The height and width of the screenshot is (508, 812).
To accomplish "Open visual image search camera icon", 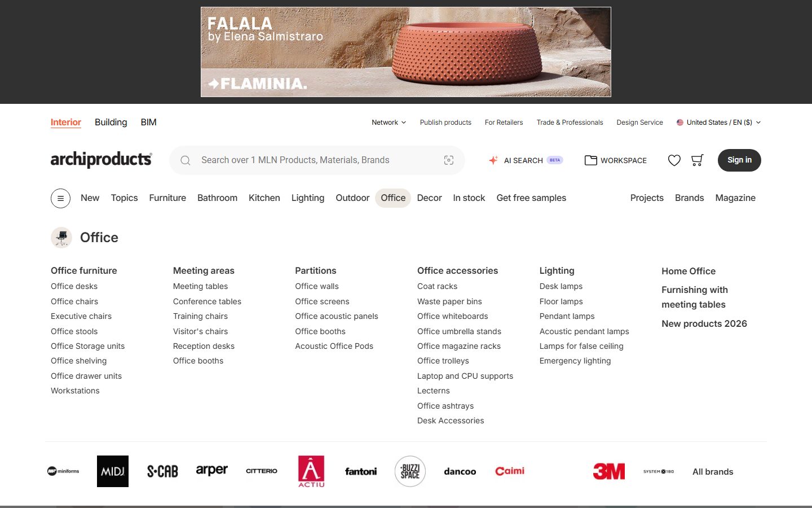I will 449,160.
